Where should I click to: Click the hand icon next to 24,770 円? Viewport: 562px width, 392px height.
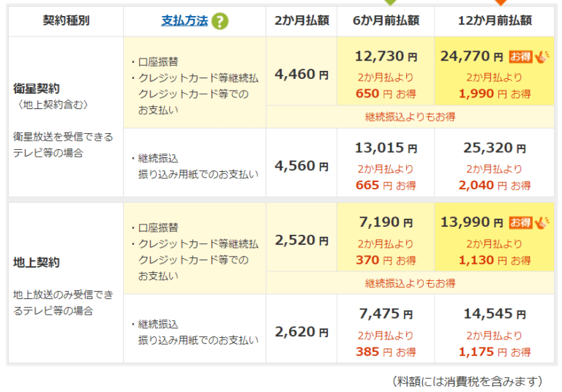541,56
